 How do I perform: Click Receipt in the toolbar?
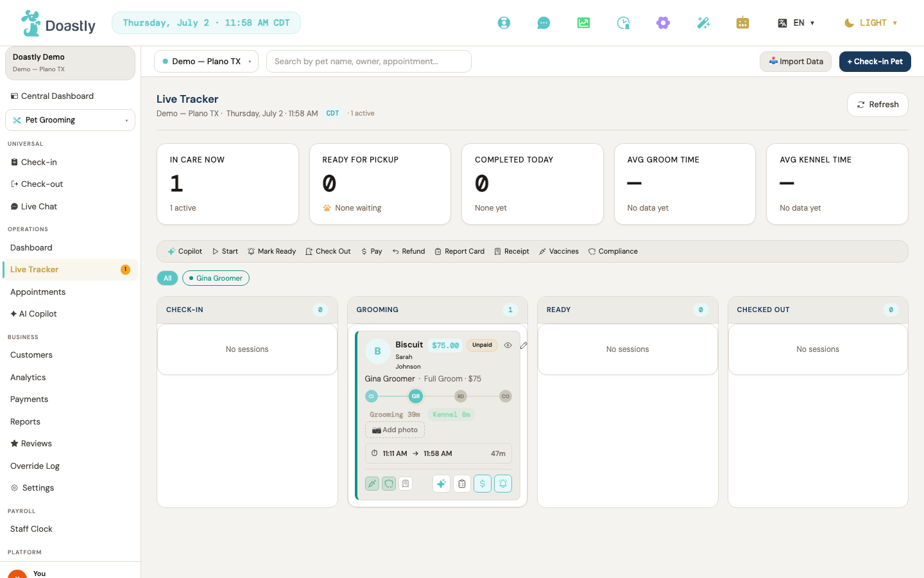click(511, 252)
